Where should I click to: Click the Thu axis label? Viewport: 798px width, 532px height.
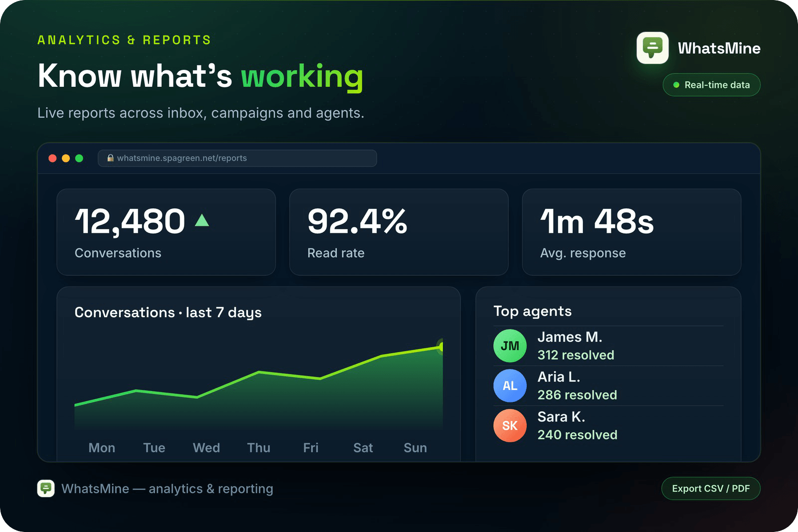(x=259, y=448)
